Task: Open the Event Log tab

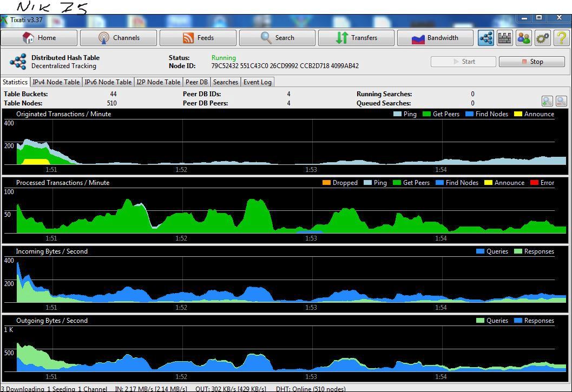Action: coord(258,82)
